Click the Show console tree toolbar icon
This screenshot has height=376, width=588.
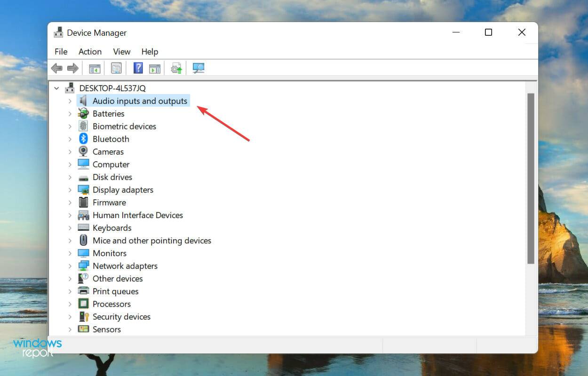(94, 68)
